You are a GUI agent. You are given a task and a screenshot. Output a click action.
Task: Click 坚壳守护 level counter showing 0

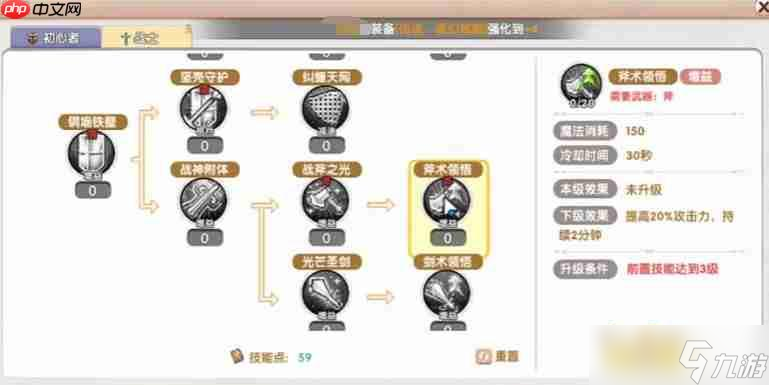coord(205,146)
